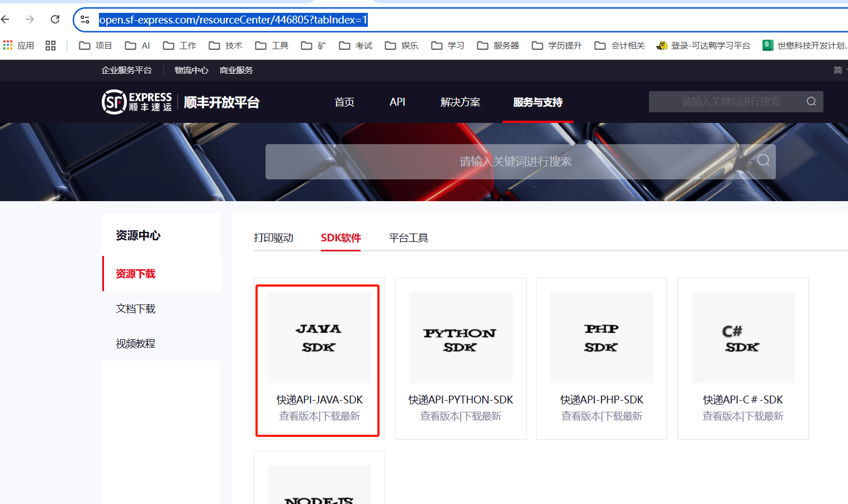Go back with the browser back arrow
This screenshot has height=504, width=848.
(x=6, y=20)
